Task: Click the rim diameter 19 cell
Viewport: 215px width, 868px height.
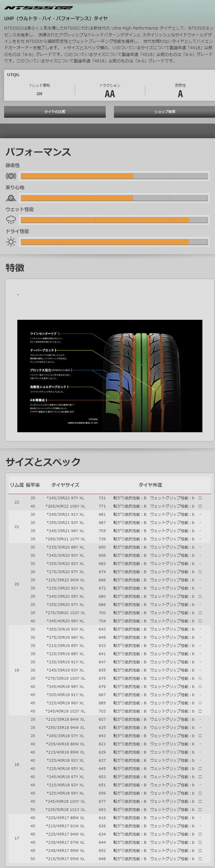Action: pyautogui.click(x=17, y=670)
